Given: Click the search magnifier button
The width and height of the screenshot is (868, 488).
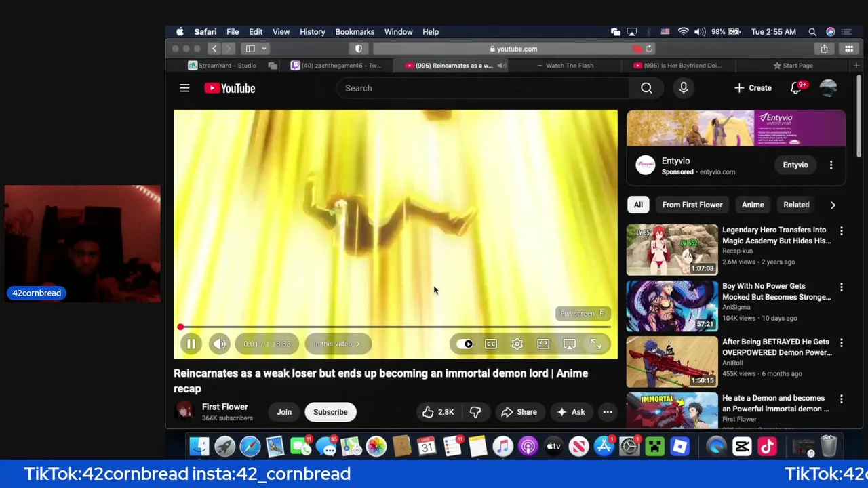Looking at the screenshot, I should (646, 88).
